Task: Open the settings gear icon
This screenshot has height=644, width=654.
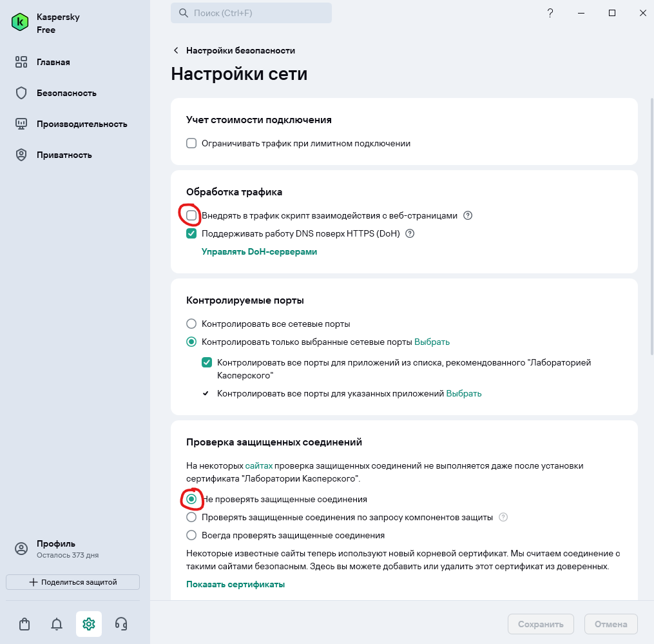Action: pos(89,624)
